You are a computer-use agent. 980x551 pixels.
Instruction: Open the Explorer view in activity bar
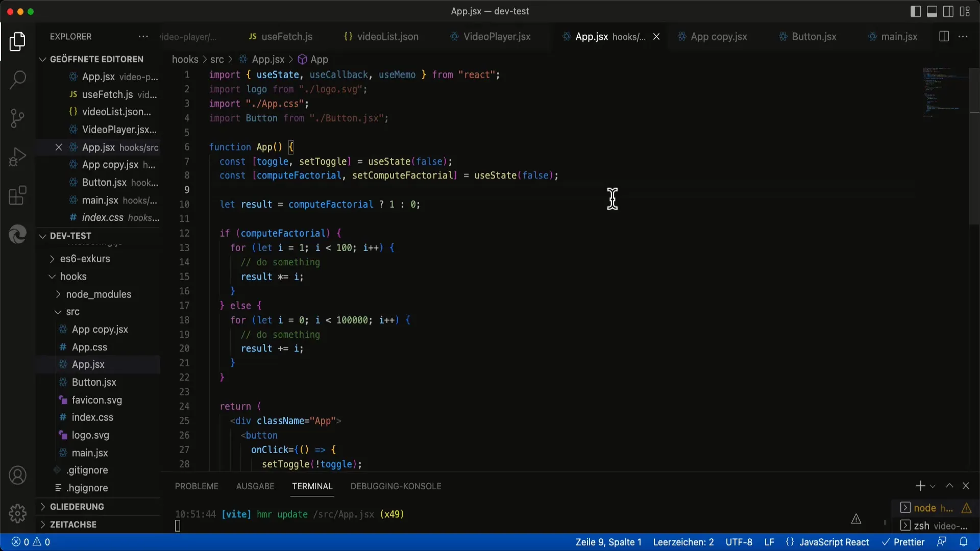pyautogui.click(x=17, y=41)
